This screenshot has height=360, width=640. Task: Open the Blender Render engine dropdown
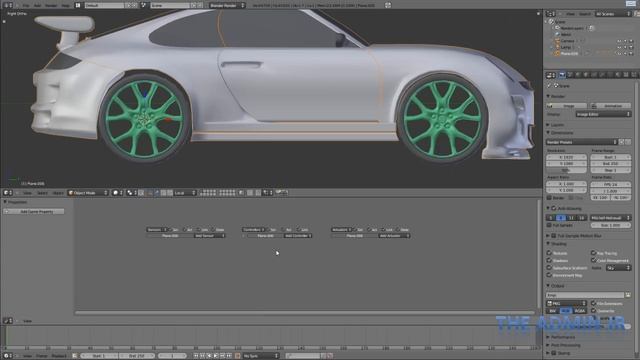[227, 5]
